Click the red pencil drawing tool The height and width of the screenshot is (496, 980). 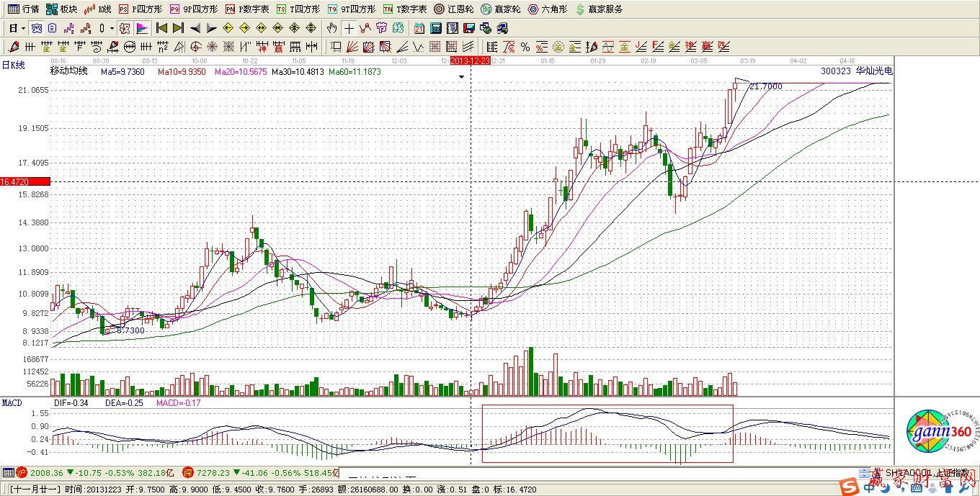pyautogui.click(x=13, y=47)
